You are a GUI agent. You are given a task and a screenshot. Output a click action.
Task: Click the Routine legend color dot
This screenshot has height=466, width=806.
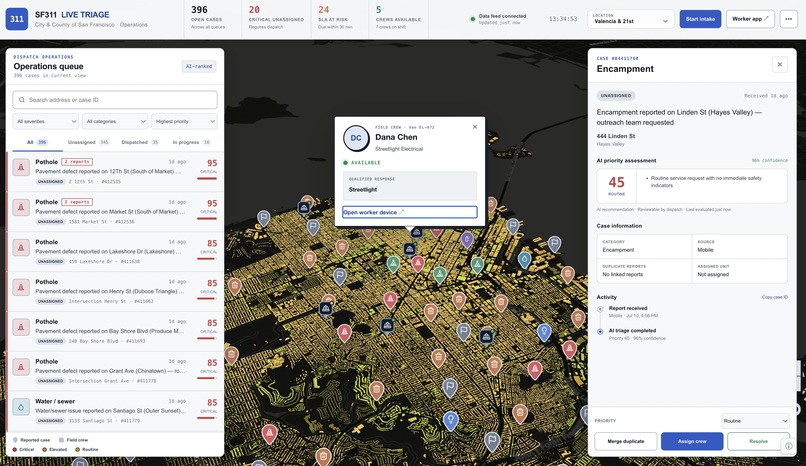coord(78,450)
